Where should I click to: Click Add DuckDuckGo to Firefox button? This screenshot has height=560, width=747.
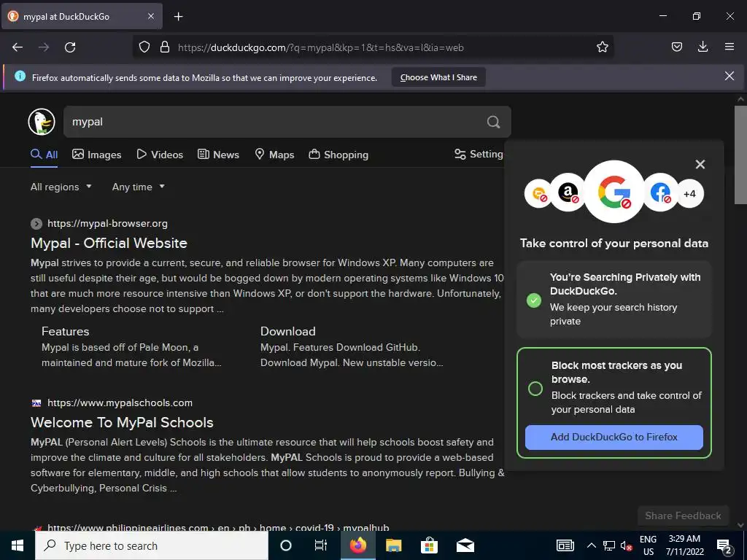point(614,437)
